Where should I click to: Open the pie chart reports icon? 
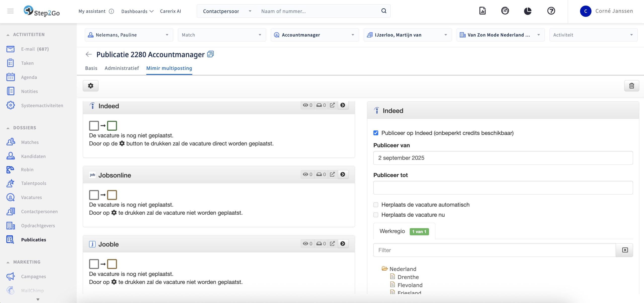(x=528, y=11)
